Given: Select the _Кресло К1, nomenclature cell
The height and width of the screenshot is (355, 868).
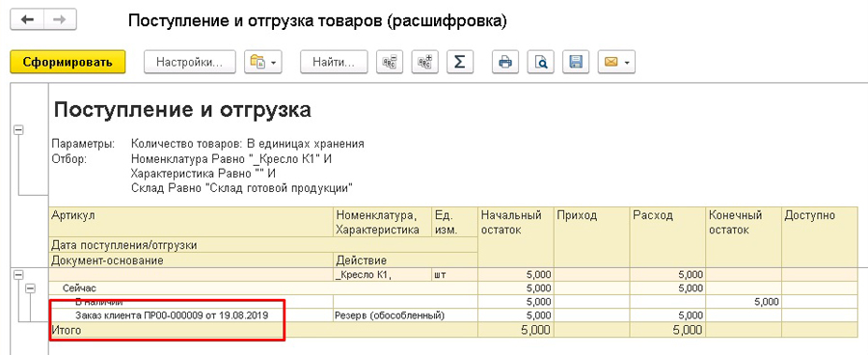Looking at the screenshot, I should (x=383, y=274).
